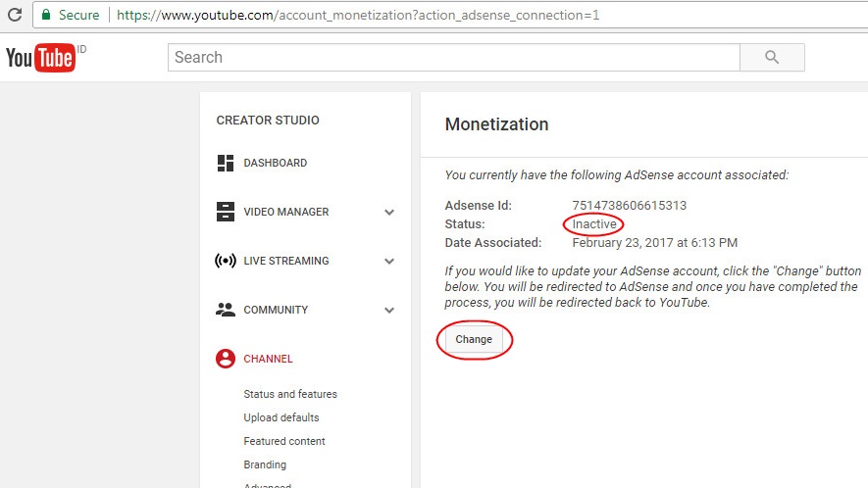
Task: Open the LIVE STREAMING section
Action: [286, 261]
